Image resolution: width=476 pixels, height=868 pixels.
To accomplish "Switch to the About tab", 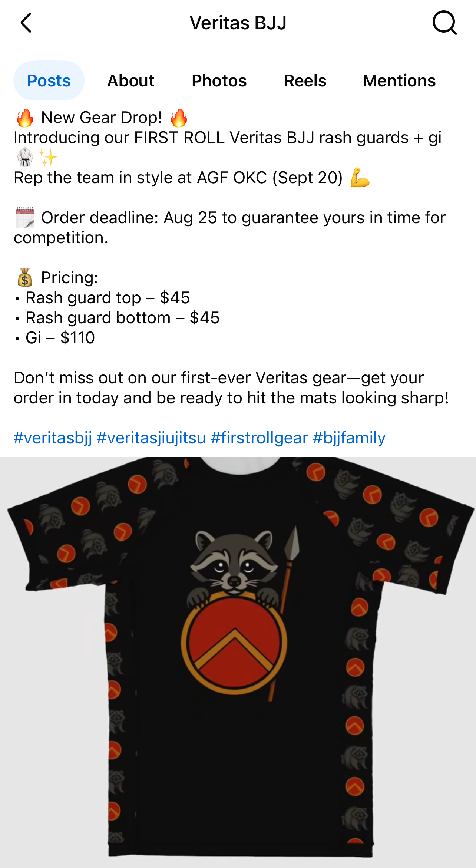I will point(130,80).
